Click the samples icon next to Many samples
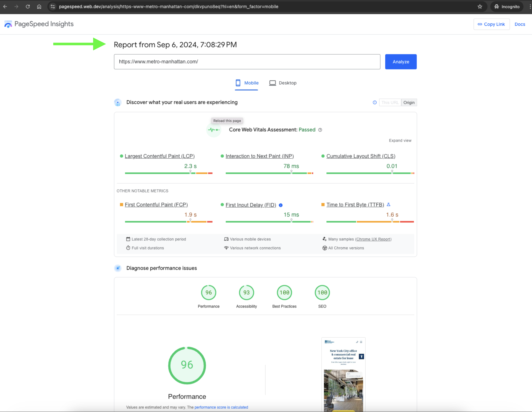Viewport: 532px width, 412px height. pyautogui.click(x=325, y=239)
